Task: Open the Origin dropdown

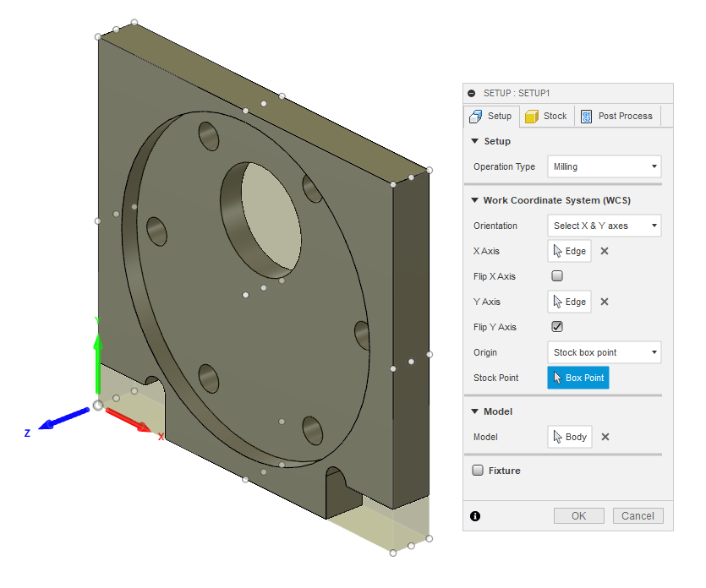Action: (604, 352)
